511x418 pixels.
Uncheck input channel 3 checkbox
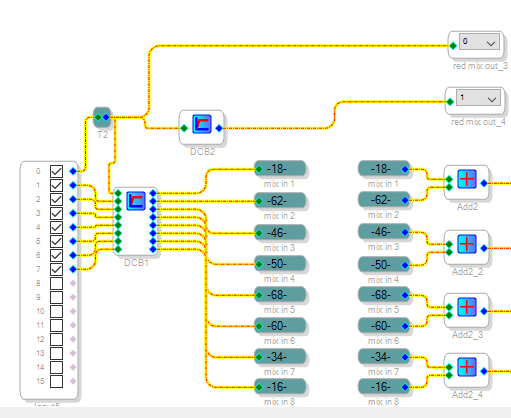click(56, 213)
